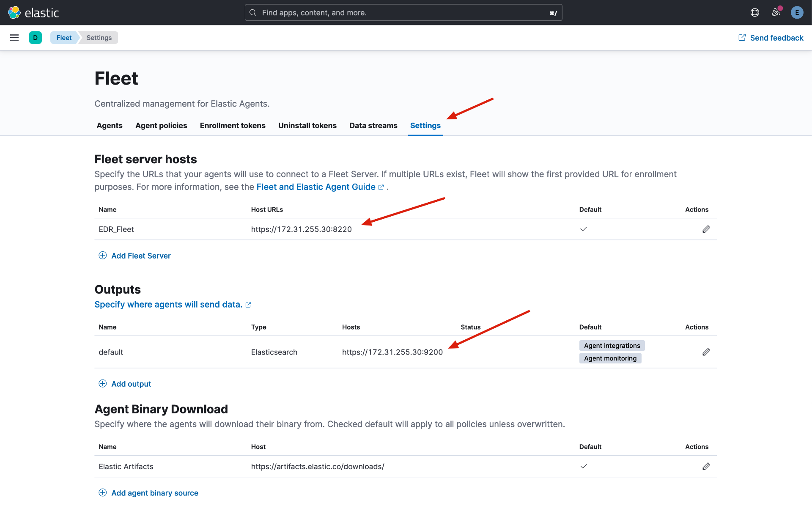Click the Fleet server hosts heading

(x=145, y=159)
